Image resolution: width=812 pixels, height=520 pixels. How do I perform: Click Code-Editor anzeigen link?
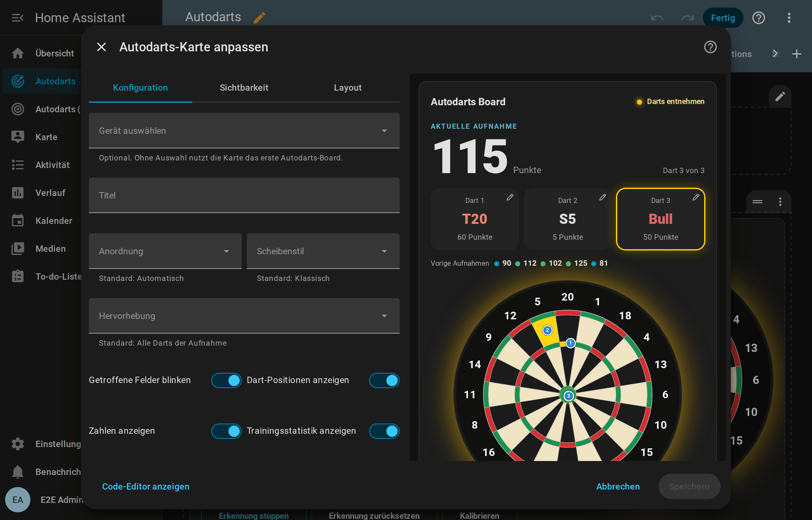coord(146,487)
